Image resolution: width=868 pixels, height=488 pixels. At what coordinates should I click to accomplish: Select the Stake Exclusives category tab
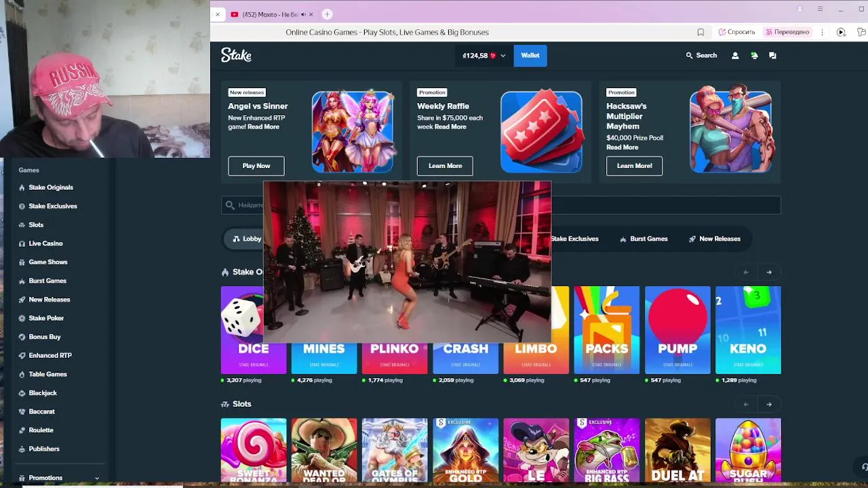coord(574,239)
